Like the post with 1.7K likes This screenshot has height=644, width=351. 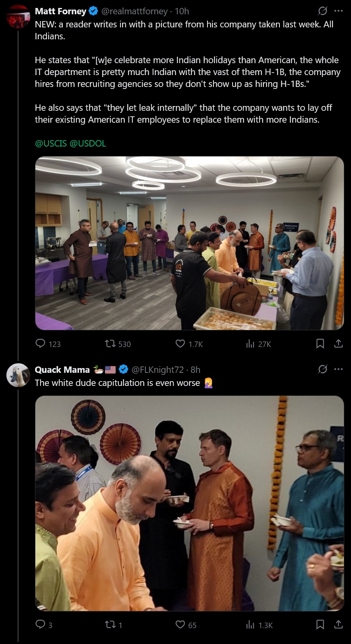click(189, 344)
